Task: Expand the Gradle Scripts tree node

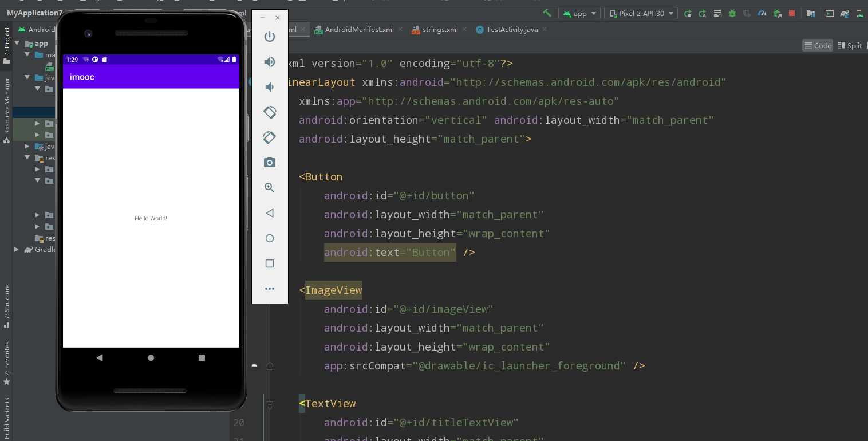Action: pos(17,250)
